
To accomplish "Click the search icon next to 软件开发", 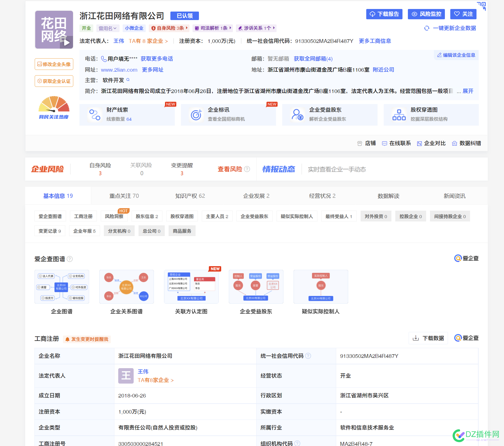I will [128, 80].
